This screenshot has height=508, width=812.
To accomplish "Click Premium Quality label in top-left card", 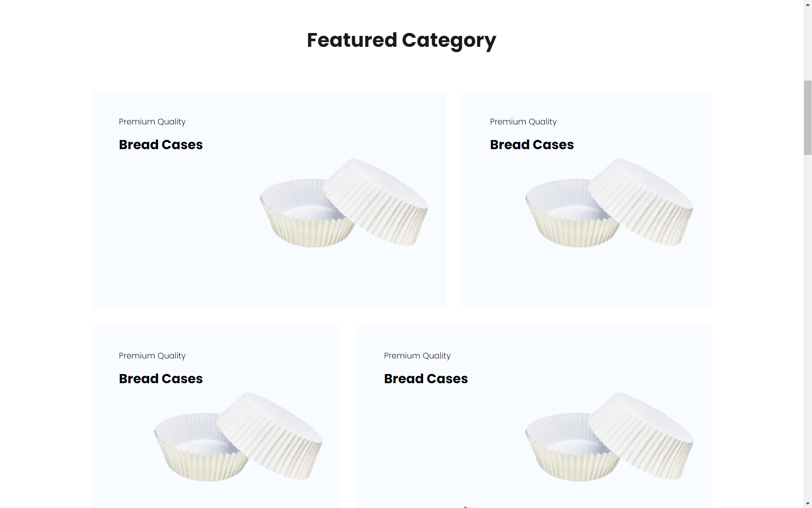I will click(x=152, y=122).
